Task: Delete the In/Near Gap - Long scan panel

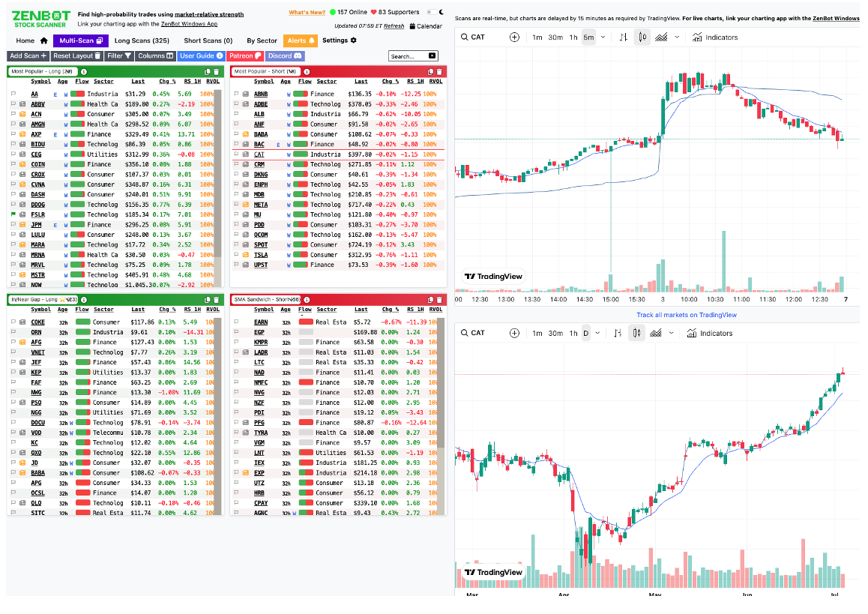Action: [216, 300]
